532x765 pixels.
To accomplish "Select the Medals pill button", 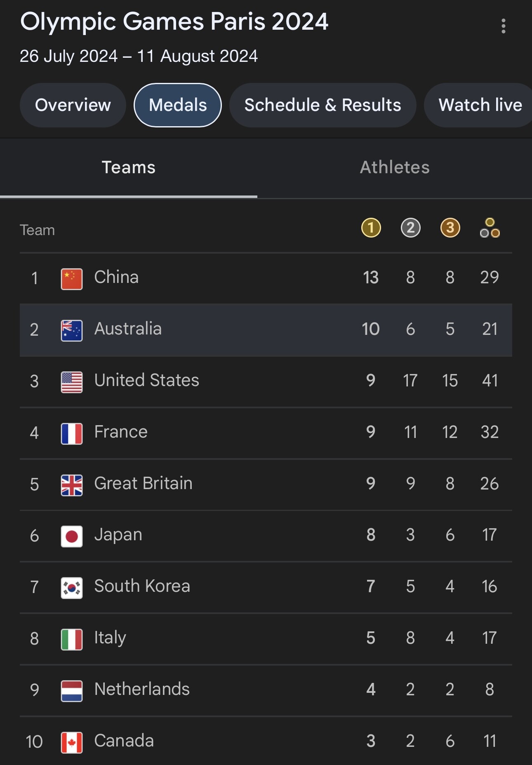I will 178,105.
